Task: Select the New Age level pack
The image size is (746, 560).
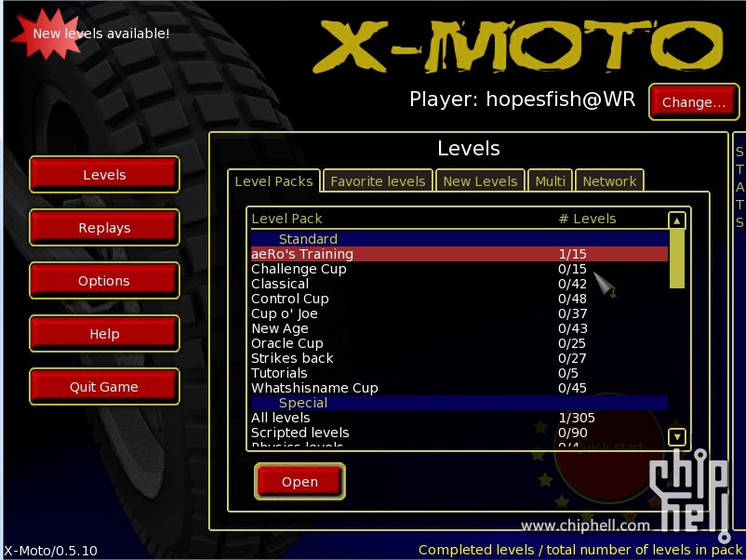Action: coord(460,328)
